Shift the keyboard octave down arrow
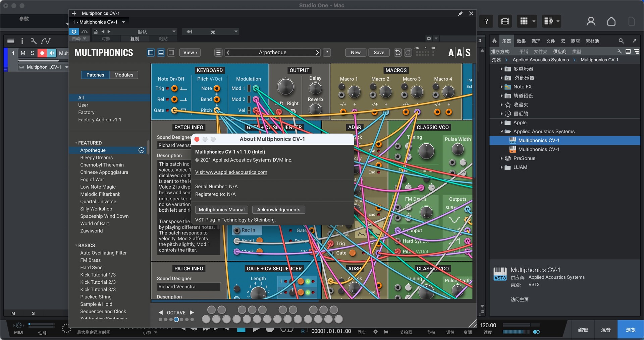This screenshot has height=340, width=644. [x=161, y=313]
